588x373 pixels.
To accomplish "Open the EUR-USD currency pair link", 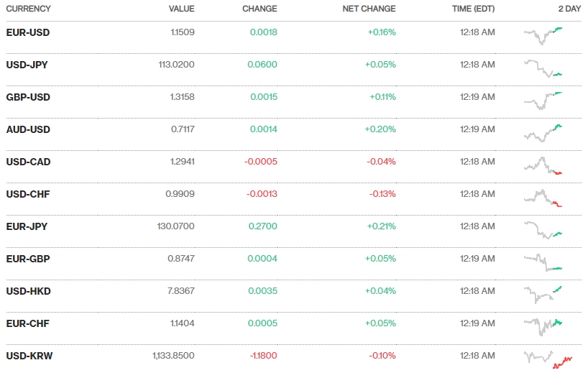I will click(x=28, y=32).
